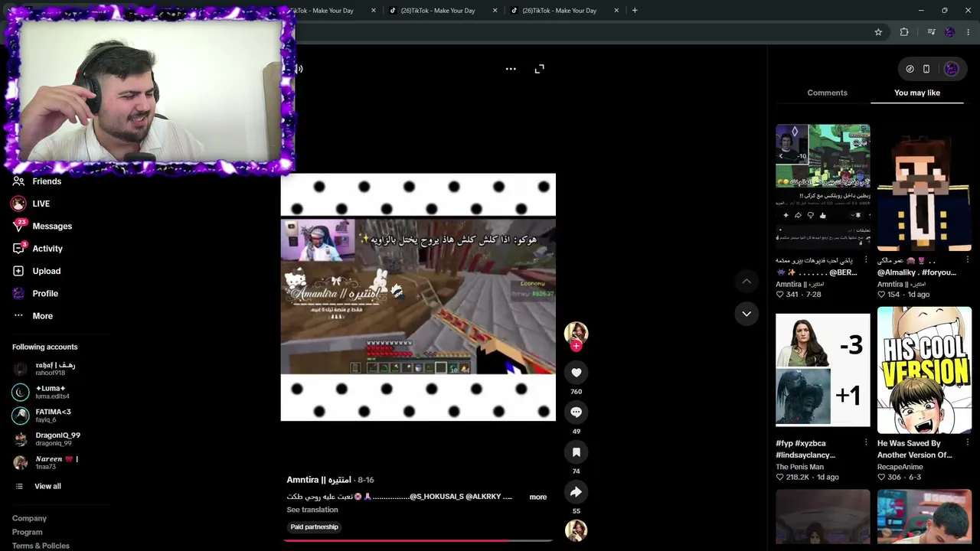Open a new browser tab
980x551 pixels.
(x=635, y=11)
